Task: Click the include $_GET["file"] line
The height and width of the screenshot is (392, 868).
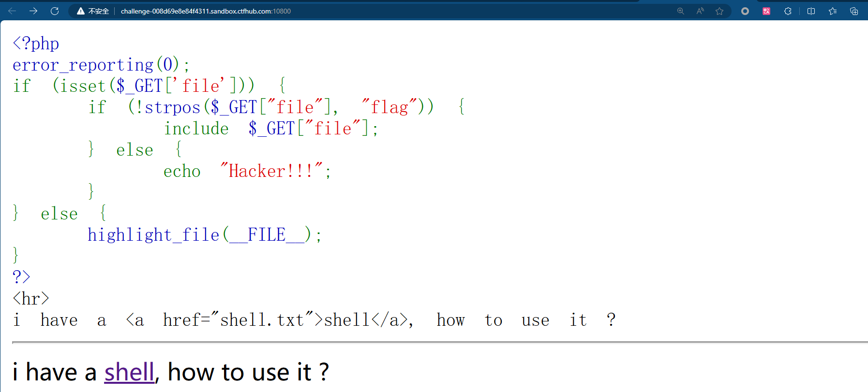Action: tap(270, 129)
